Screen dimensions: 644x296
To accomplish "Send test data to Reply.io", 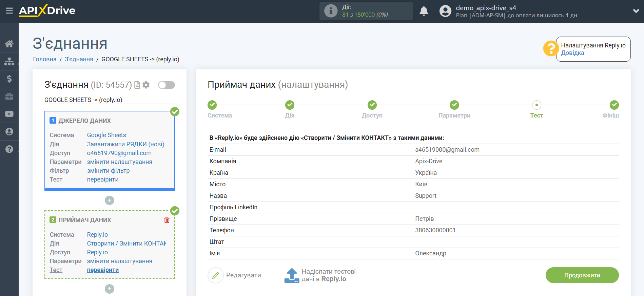I will click(x=320, y=275).
